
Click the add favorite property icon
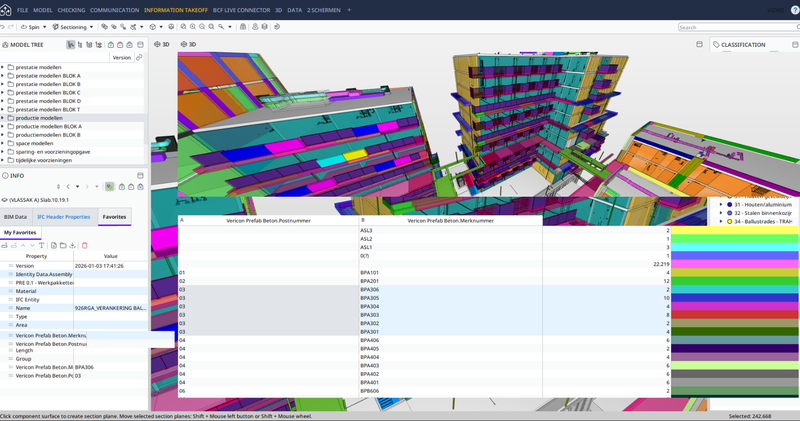point(4,245)
